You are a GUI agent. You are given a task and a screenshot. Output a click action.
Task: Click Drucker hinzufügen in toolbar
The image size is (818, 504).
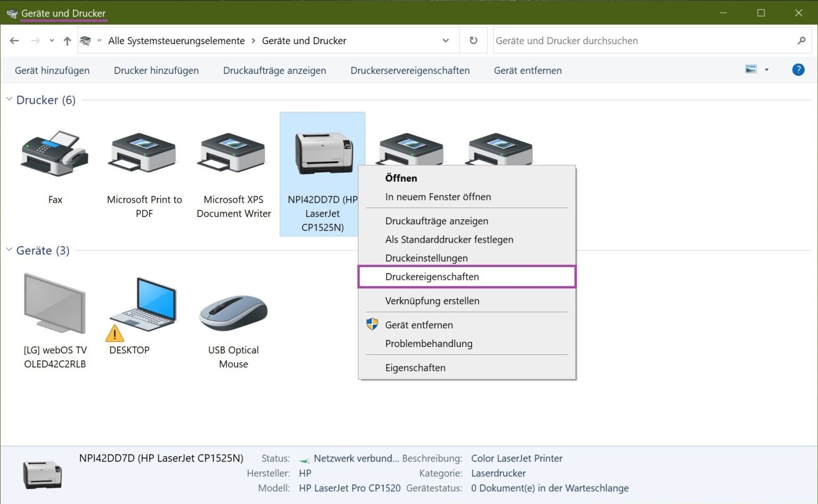click(x=156, y=70)
